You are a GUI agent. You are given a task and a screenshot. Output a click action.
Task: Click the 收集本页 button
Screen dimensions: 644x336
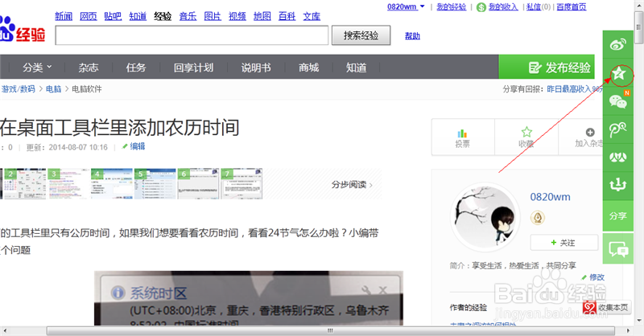(x=607, y=307)
